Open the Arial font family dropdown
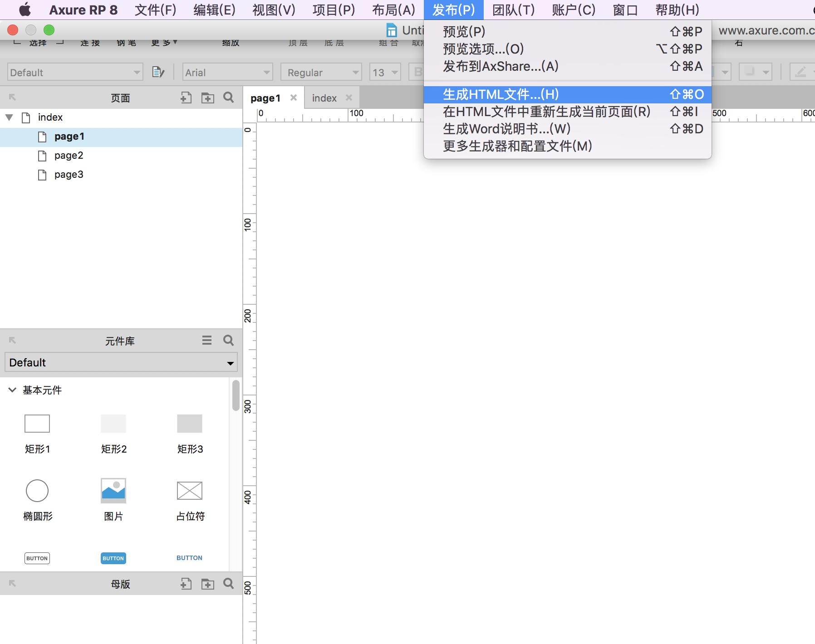Screen dimensions: 815x644 click(x=227, y=72)
